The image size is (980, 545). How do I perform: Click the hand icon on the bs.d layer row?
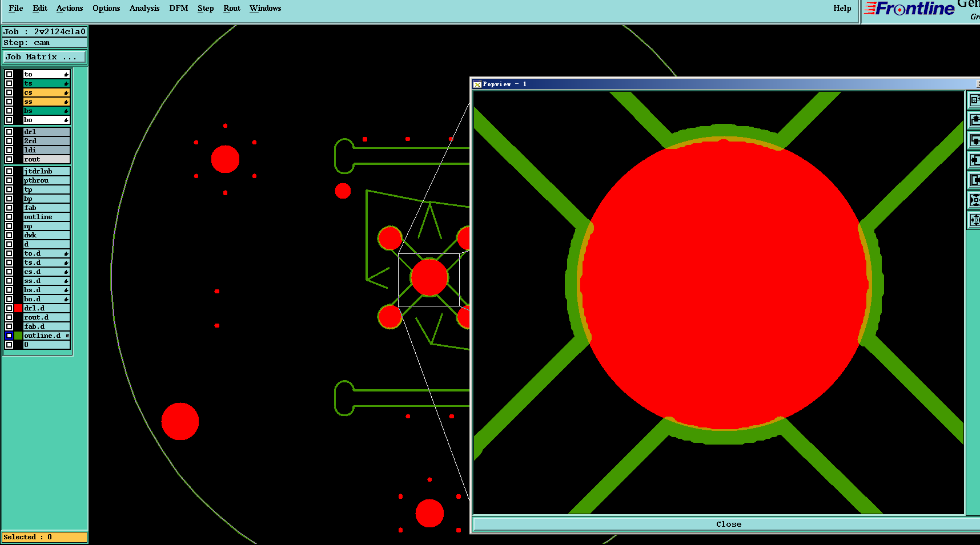point(66,290)
